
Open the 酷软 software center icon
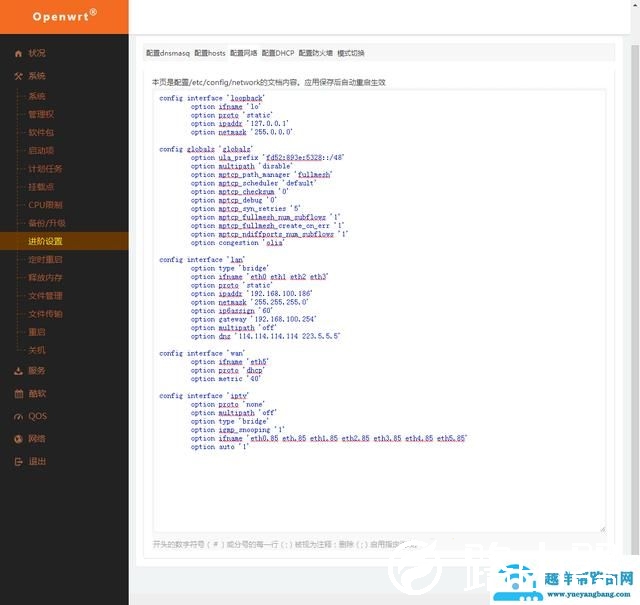click(x=18, y=394)
